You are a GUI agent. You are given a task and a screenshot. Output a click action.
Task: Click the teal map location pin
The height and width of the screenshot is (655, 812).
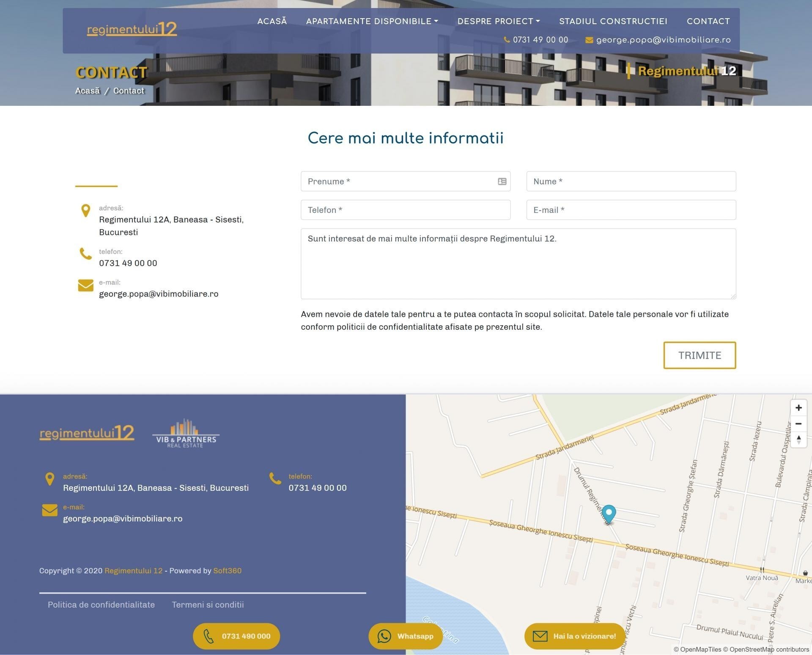[609, 513]
